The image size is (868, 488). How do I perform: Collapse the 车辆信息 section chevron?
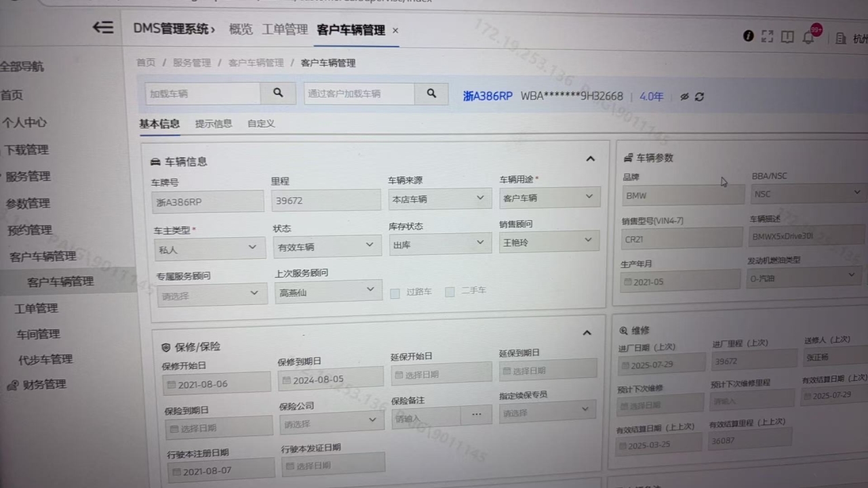coord(590,159)
